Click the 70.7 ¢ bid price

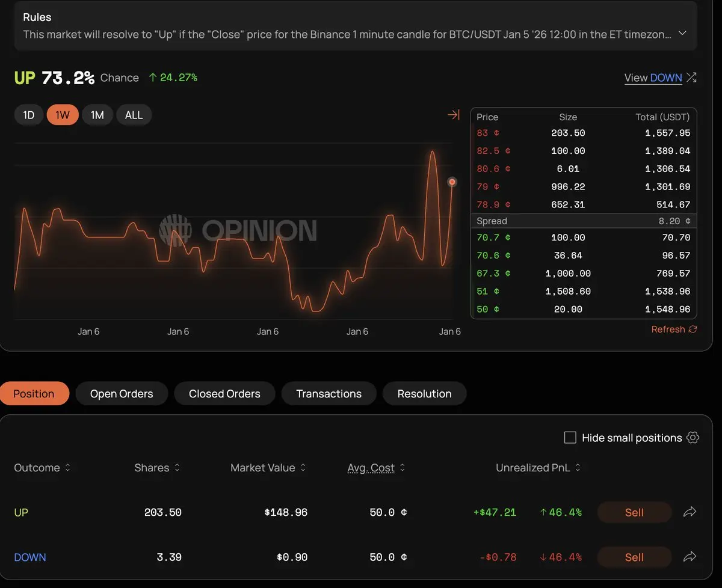[x=493, y=237]
